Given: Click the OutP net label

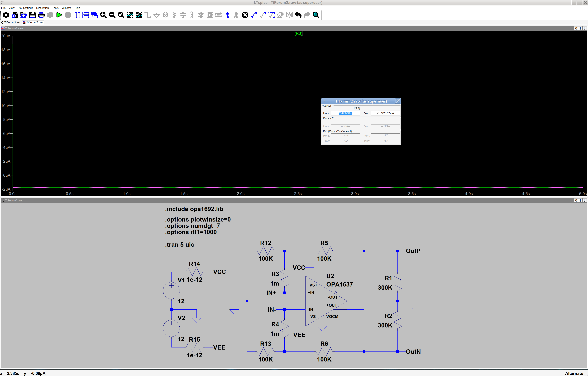Looking at the screenshot, I should tap(413, 251).
